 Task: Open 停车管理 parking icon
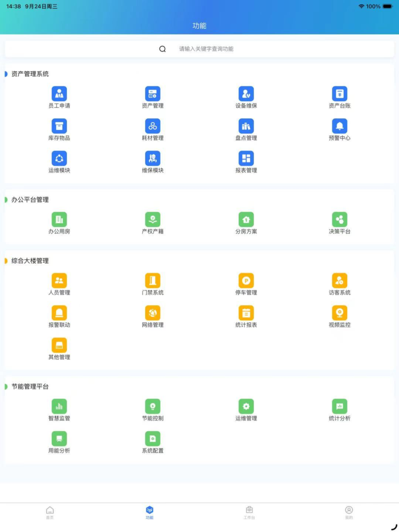246,280
